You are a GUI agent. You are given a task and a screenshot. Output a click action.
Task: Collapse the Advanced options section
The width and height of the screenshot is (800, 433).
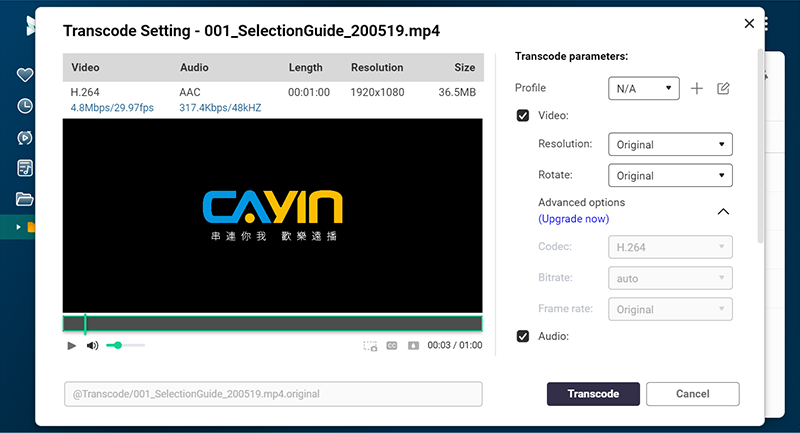pyautogui.click(x=723, y=211)
